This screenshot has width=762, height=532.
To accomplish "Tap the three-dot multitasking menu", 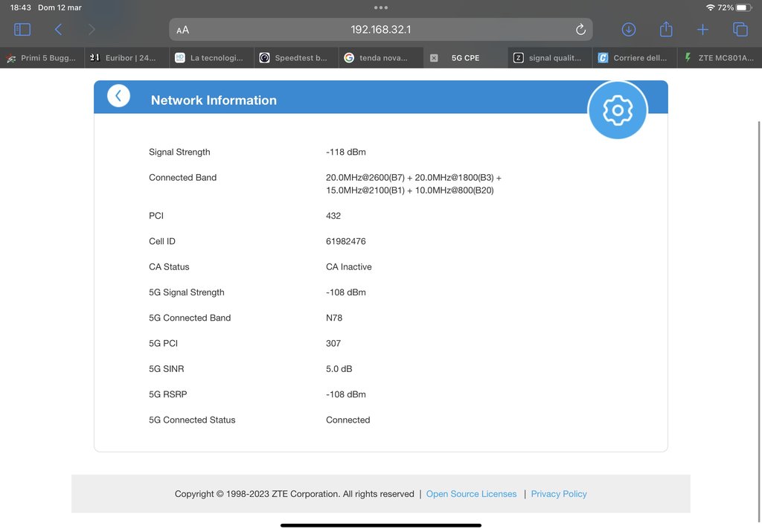I will pos(381,7).
